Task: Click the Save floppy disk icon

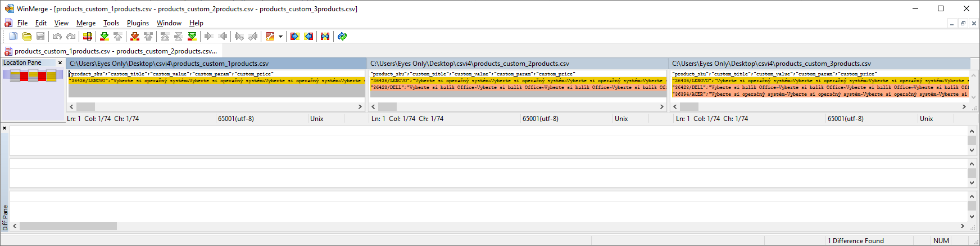Action: coord(40,37)
